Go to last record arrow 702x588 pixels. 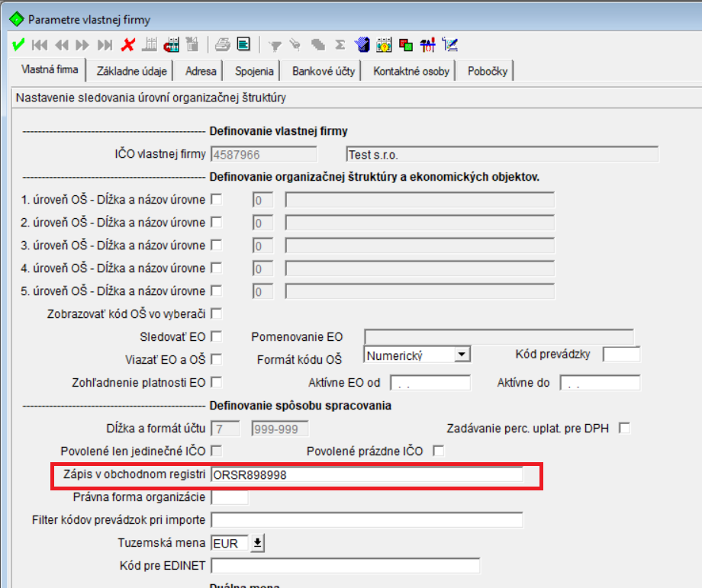[x=105, y=45]
